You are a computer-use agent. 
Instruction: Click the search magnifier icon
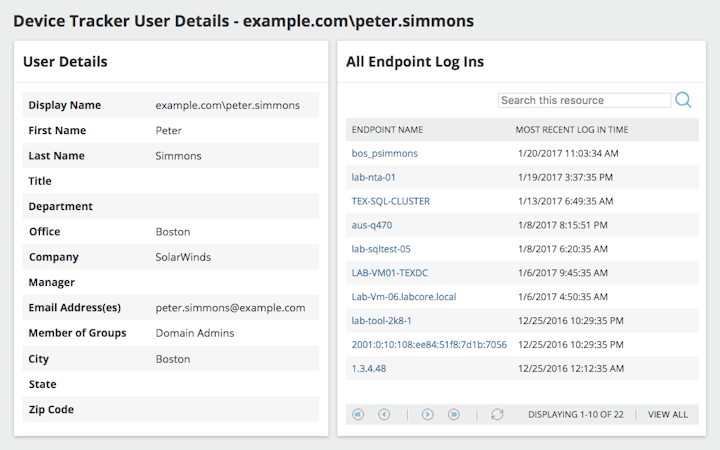684,100
